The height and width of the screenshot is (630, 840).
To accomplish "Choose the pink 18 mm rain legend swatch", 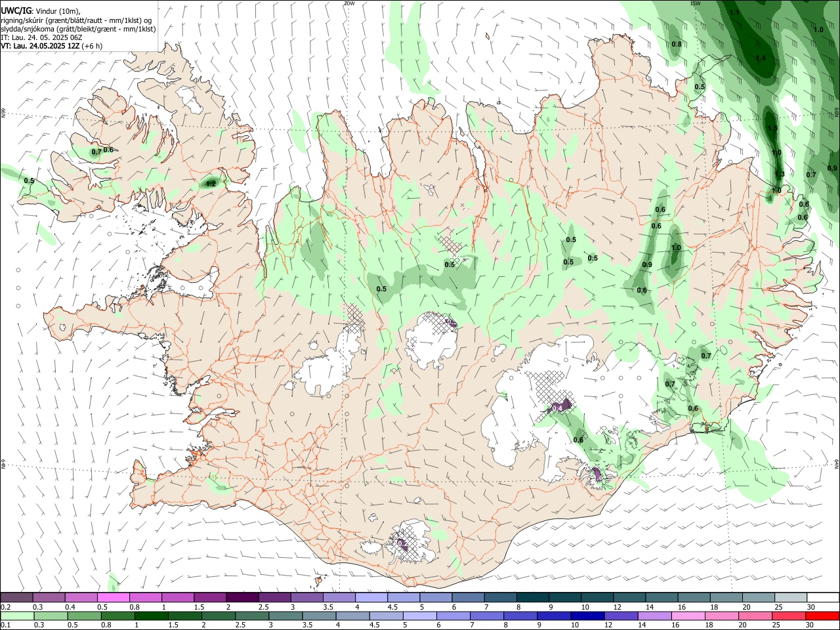I will (721, 616).
